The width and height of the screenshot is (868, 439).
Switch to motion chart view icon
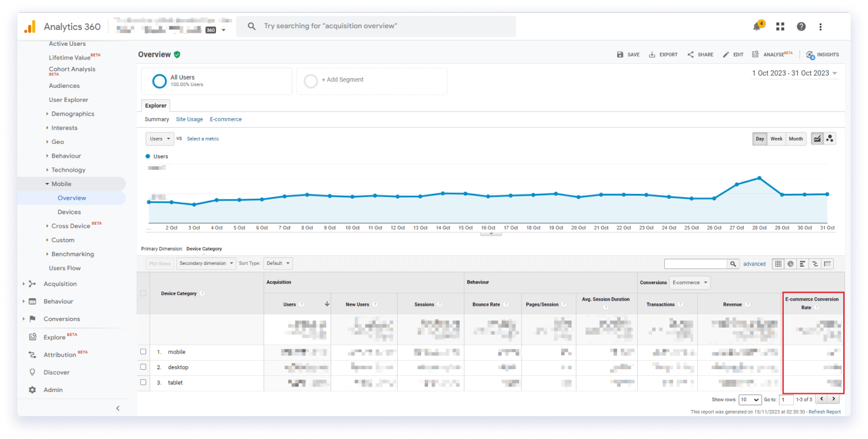[830, 139]
